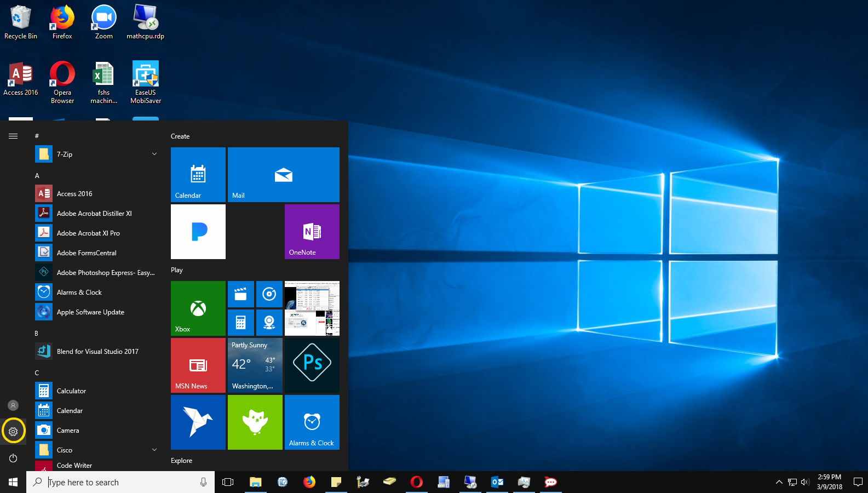
Task: Open the user account icon in Start
Action: 13,405
